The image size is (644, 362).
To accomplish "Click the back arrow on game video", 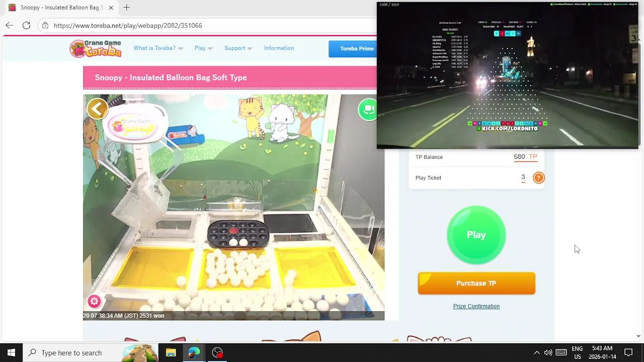I will click(x=98, y=109).
